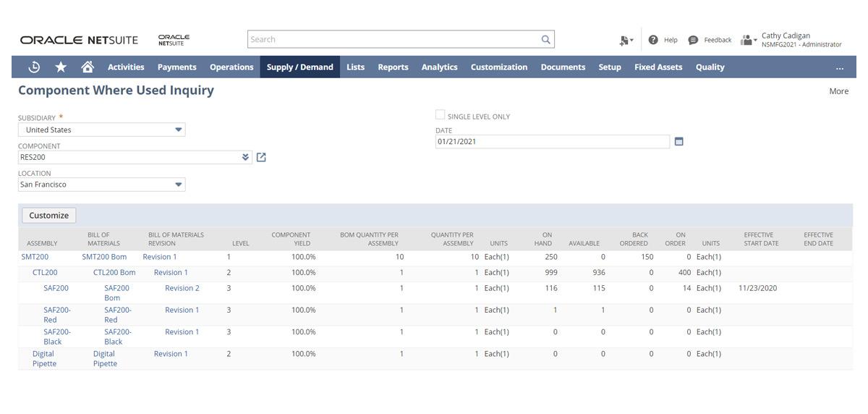Expand the Subsidiary dropdown

(178, 130)
